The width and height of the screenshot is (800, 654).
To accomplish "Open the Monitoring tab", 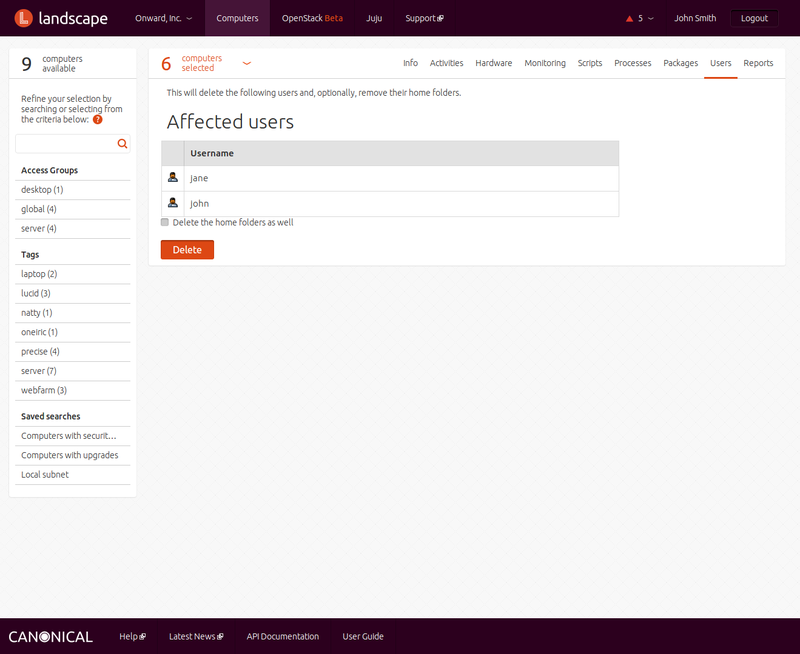I will tap(544, 63).
